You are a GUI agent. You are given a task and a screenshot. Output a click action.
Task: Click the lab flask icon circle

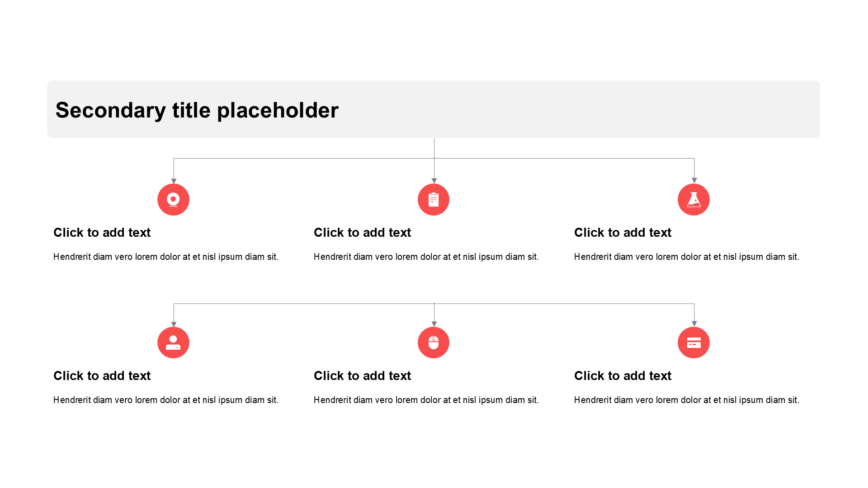[x=693, y=199]
